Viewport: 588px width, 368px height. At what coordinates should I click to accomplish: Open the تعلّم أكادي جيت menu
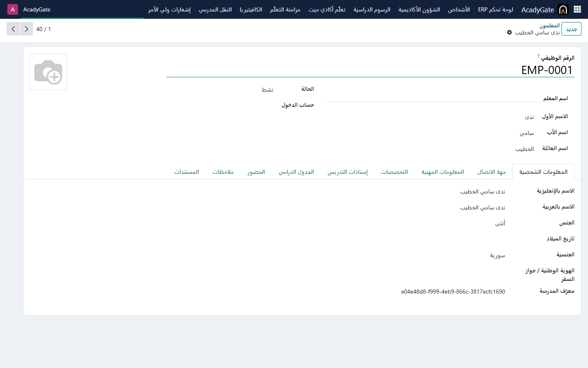pos(327,9)
